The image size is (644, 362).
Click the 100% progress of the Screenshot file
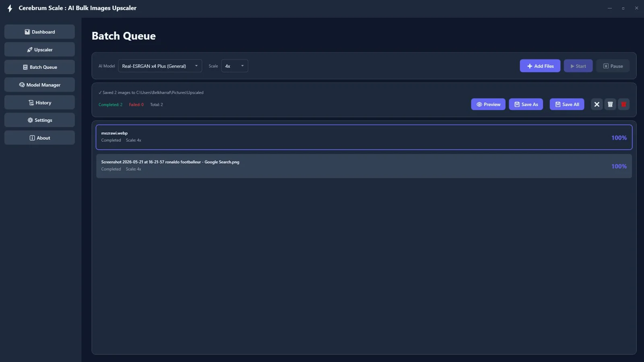(x=619, y=166)
